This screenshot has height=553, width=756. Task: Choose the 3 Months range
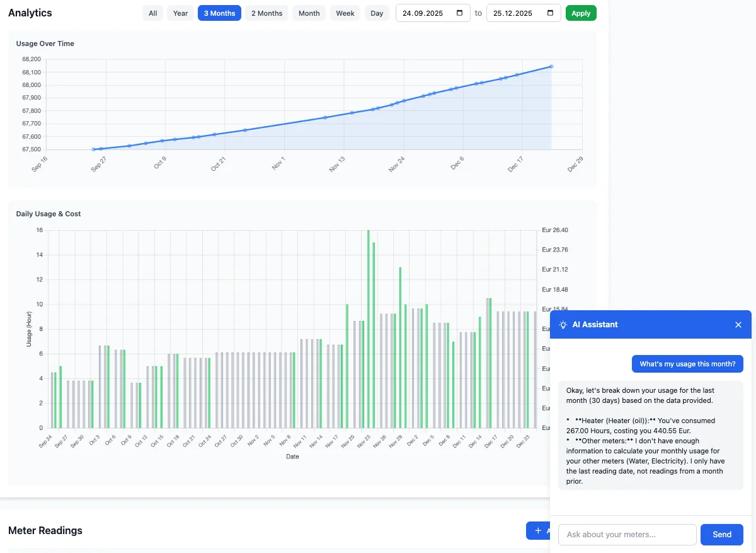[x=219, y=13]
